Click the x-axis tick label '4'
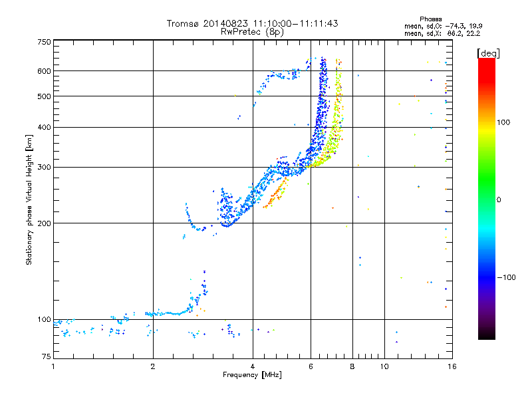 point(253,366)
